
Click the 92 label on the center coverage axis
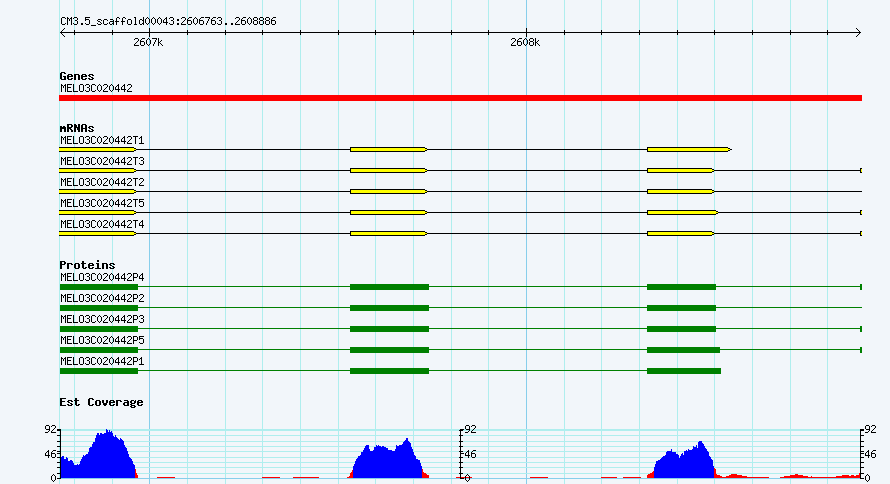(x=471, y=430)
